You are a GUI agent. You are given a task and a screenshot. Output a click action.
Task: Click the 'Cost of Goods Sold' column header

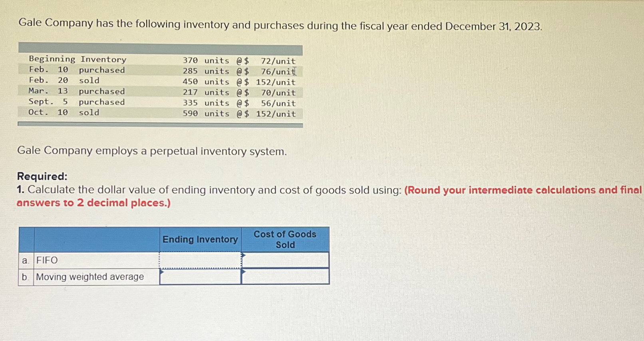point(284,239)
